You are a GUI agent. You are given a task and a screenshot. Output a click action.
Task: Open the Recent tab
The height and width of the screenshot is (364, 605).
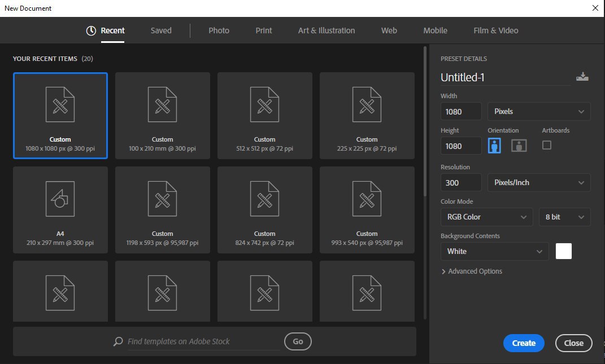pos(112,30)
